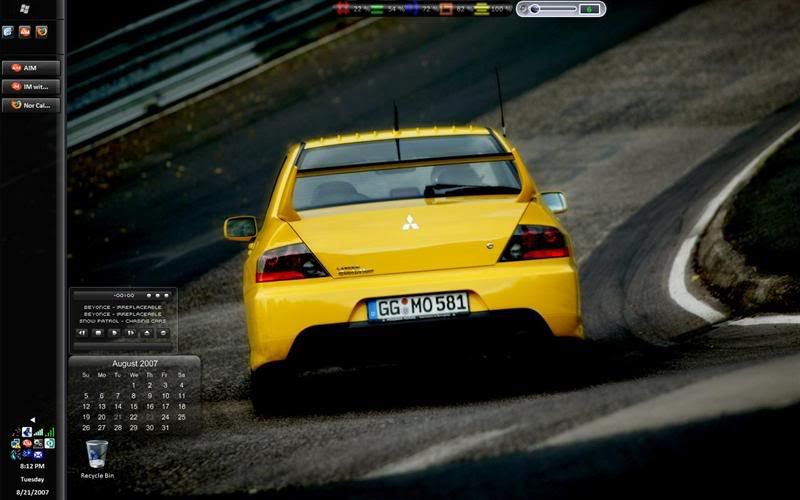Launch Firefox from quick launch icons
The height and width of the screenshot is (500, 800).
click(41, 32)
